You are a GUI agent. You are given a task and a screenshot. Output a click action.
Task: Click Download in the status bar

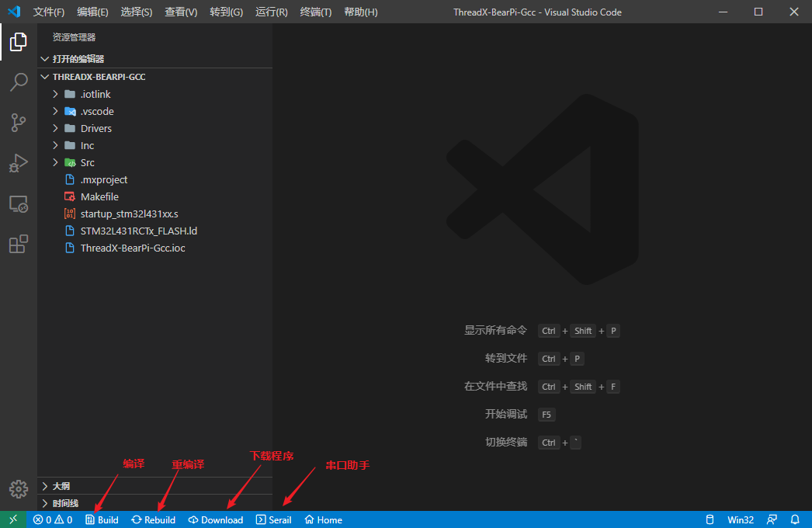pos(216,519)
